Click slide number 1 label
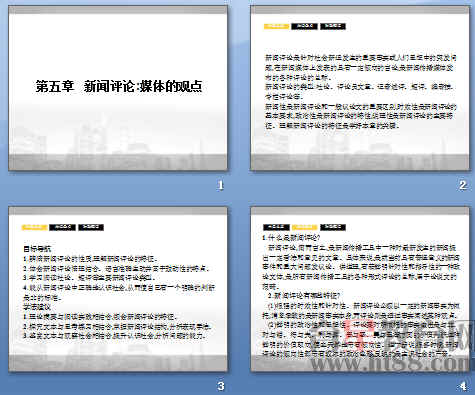This screenshot has width=475, height=395. 220,185
